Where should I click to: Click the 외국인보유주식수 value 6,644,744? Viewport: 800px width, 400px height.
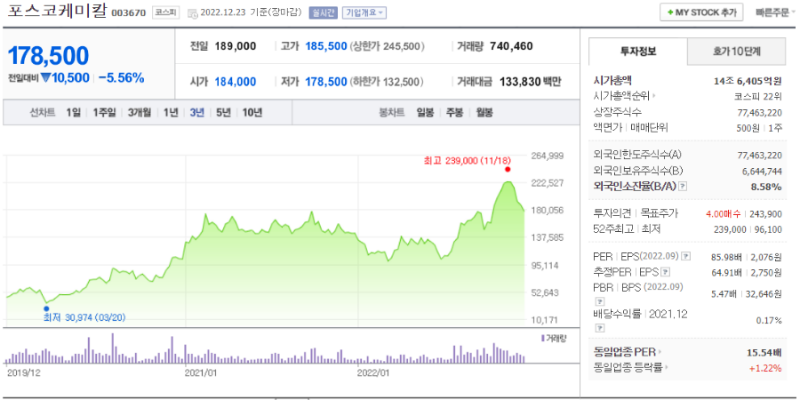point(762,171)
